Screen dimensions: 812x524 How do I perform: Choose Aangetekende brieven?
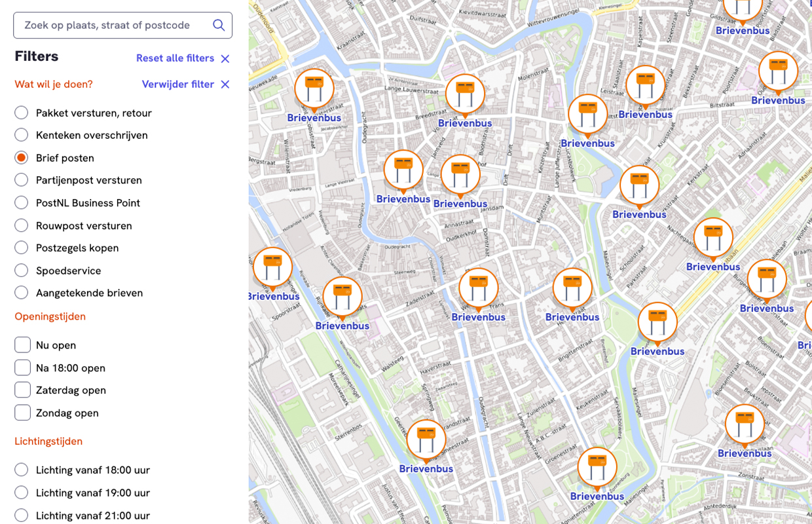(x=22, y=293)
